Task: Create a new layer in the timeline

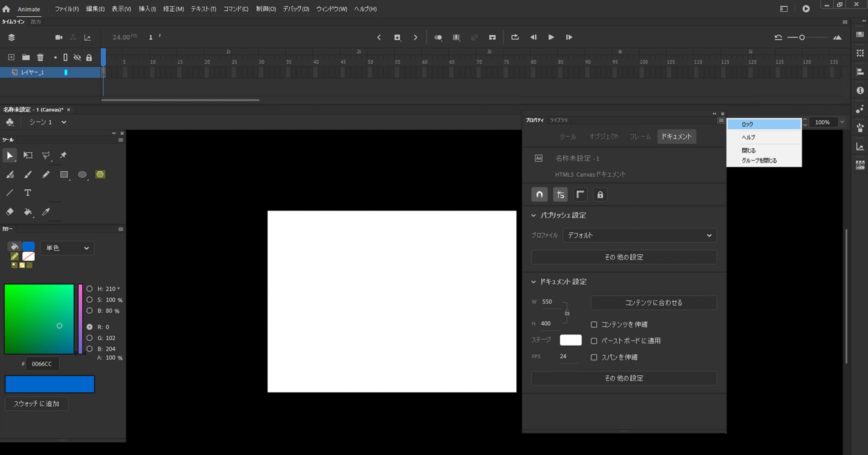Action: [x=10, y=57]
